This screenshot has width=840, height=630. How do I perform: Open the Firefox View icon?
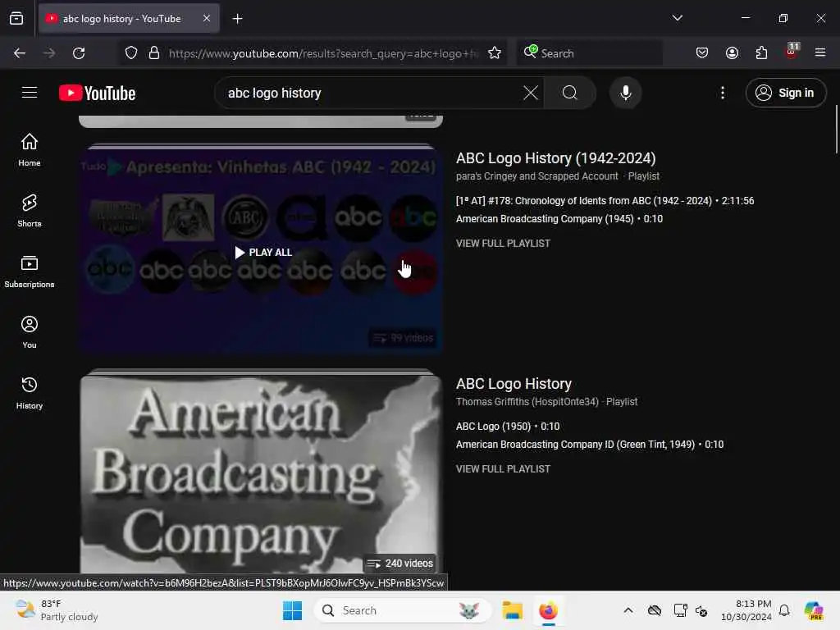coord(16,19)
